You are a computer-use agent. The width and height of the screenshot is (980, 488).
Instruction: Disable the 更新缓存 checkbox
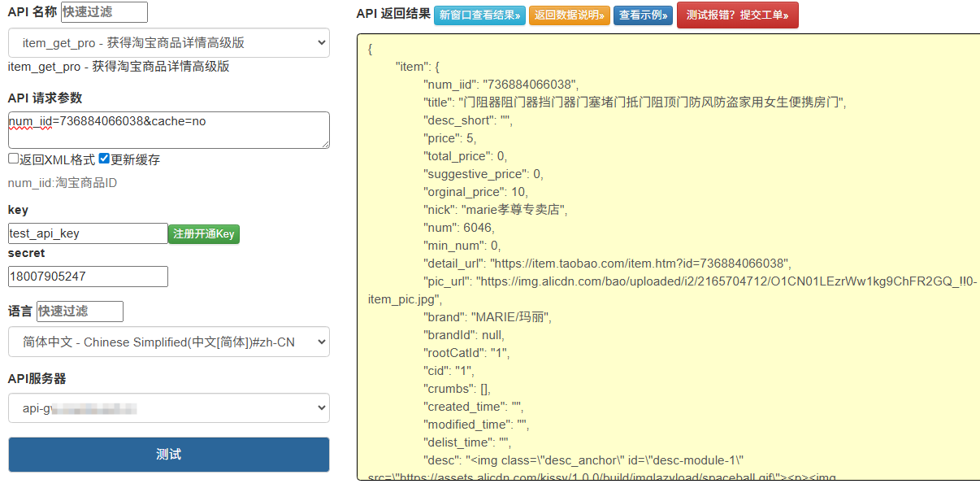tap(104, 159)
